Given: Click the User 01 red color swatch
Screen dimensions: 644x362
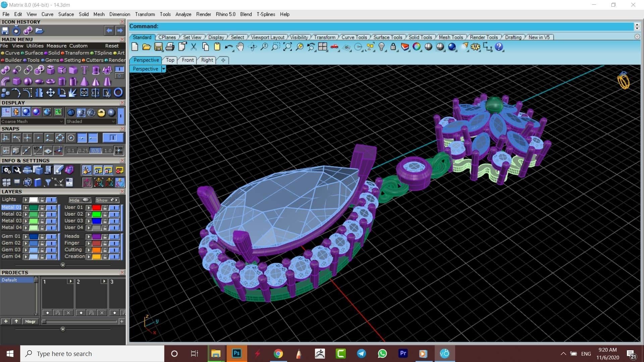Looking at the screenshot, I should (x=97, y=208).
